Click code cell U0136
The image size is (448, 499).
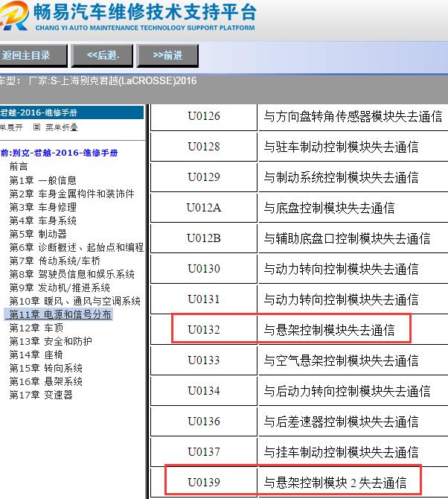pyautogui.click(x=204, y=422)
